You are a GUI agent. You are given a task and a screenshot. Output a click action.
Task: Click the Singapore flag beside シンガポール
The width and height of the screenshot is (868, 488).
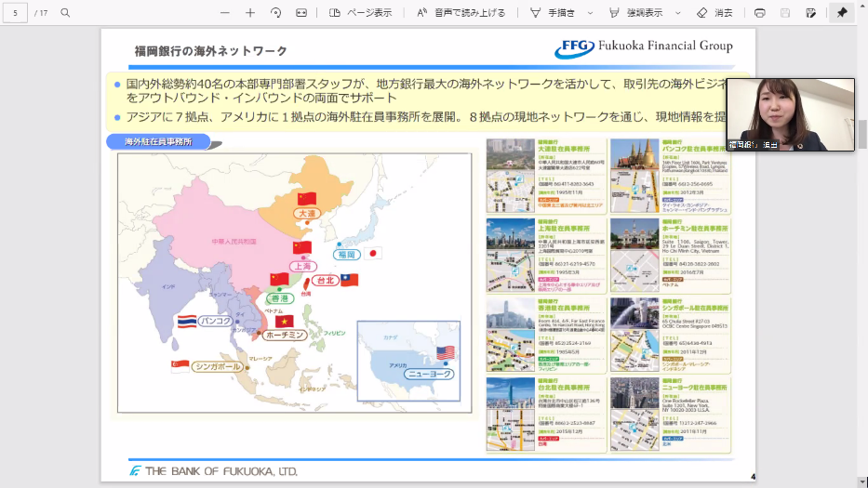click(180, 366)
